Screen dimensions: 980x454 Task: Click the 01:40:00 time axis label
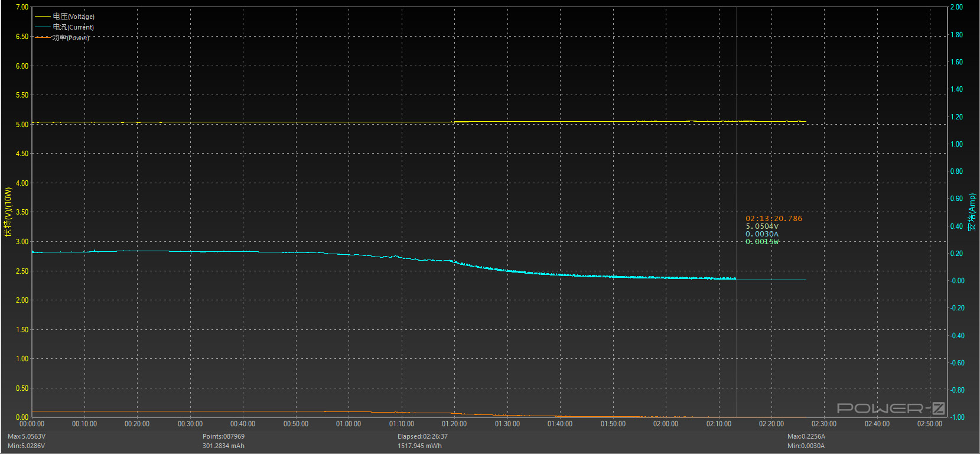[560, 424]
